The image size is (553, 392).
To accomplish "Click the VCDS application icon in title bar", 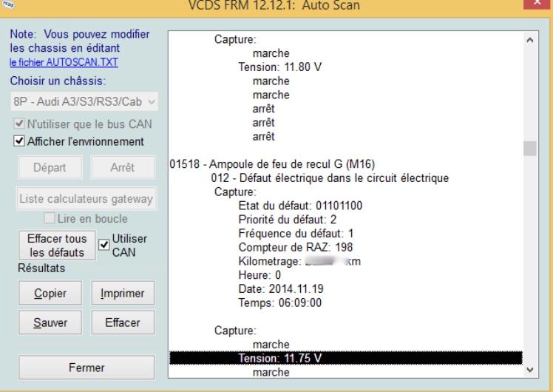I will pos(7,4).
